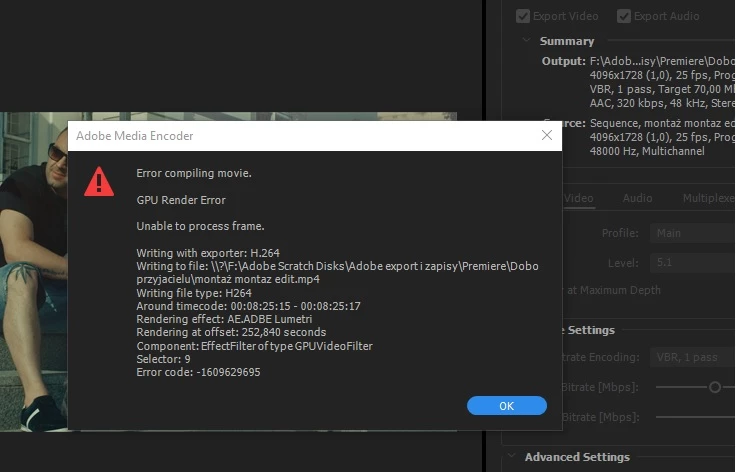736x472 pixels.
Task: Open the Profile dropdown showing Main
Action: click(x=692, y=233)
